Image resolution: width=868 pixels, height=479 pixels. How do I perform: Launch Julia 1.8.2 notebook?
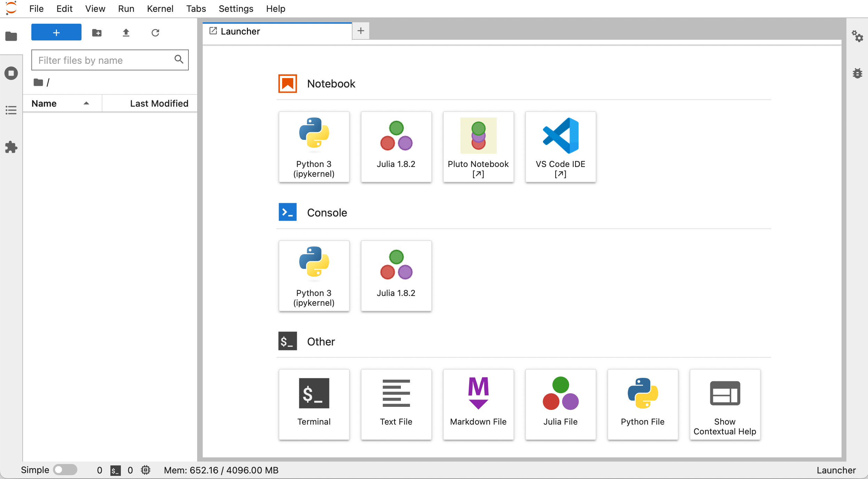pos(396,147)
